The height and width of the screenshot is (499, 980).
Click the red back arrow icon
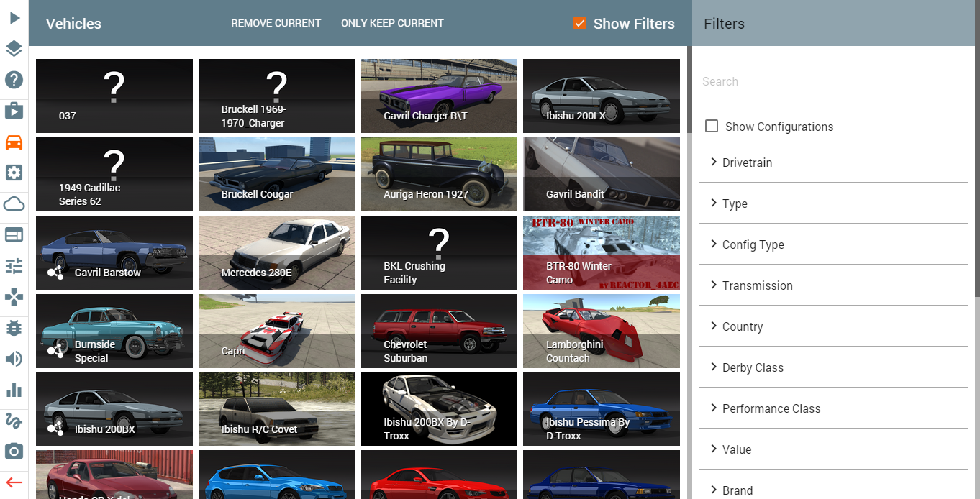[x=14, y=482]
